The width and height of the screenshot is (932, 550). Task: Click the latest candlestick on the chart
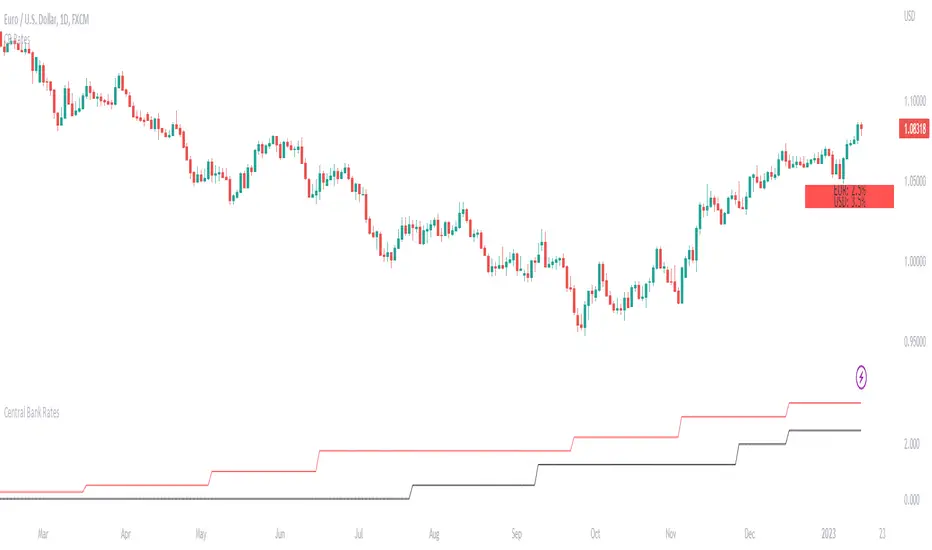(x=861, y=127)
